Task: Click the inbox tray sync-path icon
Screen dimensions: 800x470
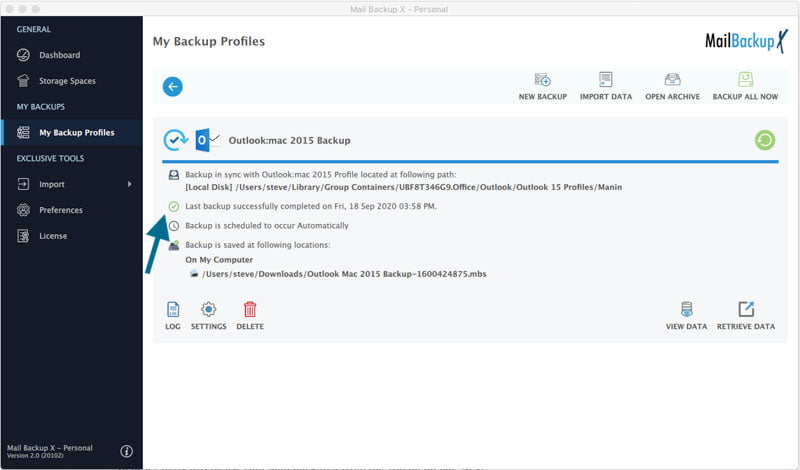Action: tap(174, 175)
